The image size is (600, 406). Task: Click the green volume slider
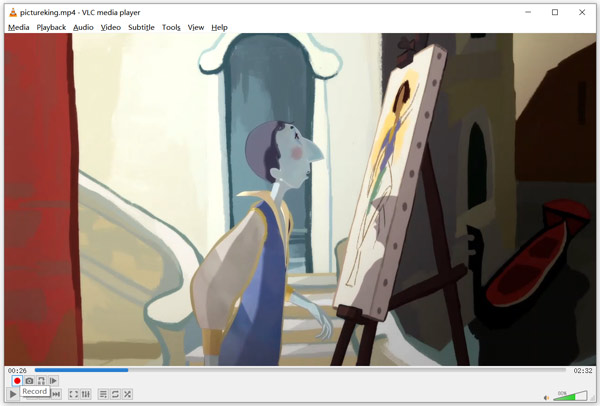[x=570, y=396]
